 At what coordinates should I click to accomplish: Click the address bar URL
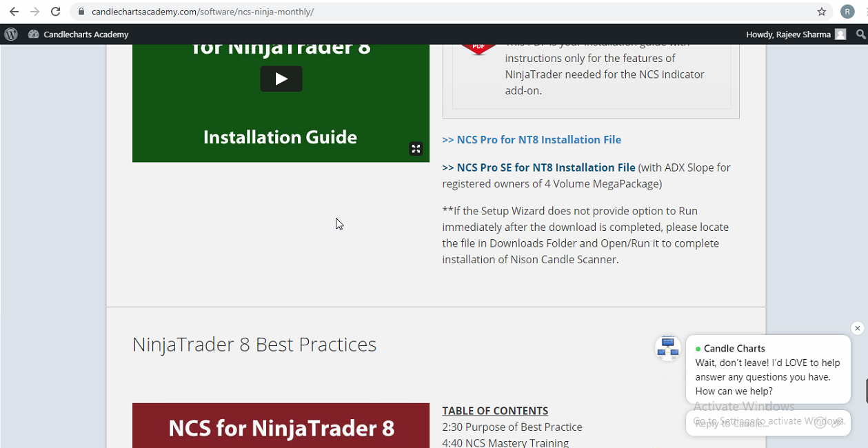point(203,12)
